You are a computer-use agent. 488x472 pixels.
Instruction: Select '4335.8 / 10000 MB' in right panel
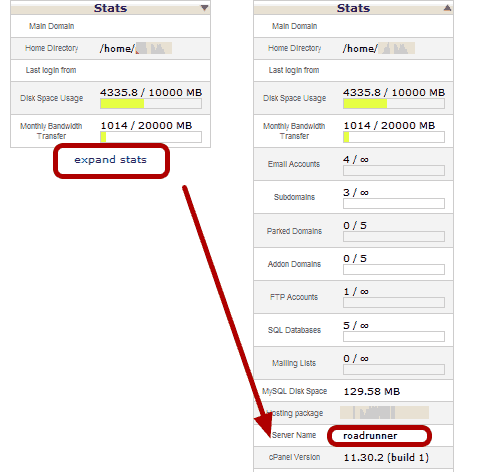394,92
